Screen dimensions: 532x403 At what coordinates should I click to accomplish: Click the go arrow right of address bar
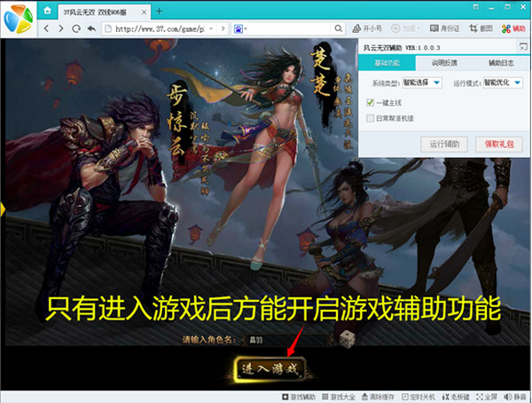223,28
